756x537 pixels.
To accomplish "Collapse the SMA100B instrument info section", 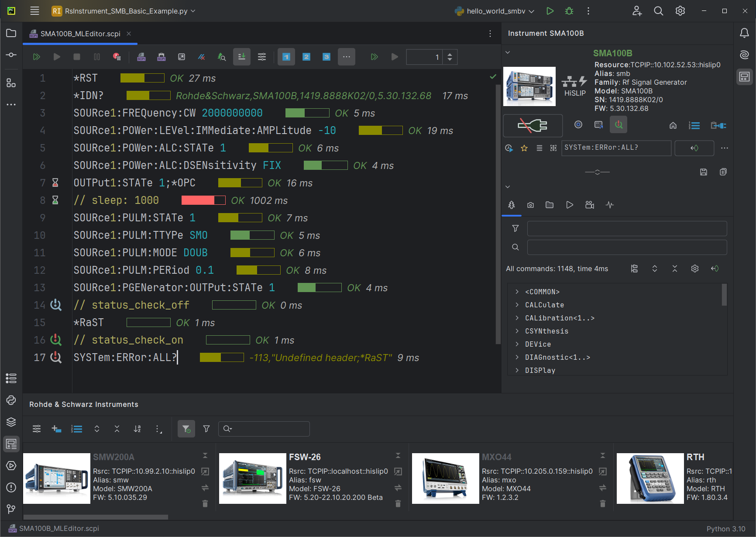I will coord(508,52).
